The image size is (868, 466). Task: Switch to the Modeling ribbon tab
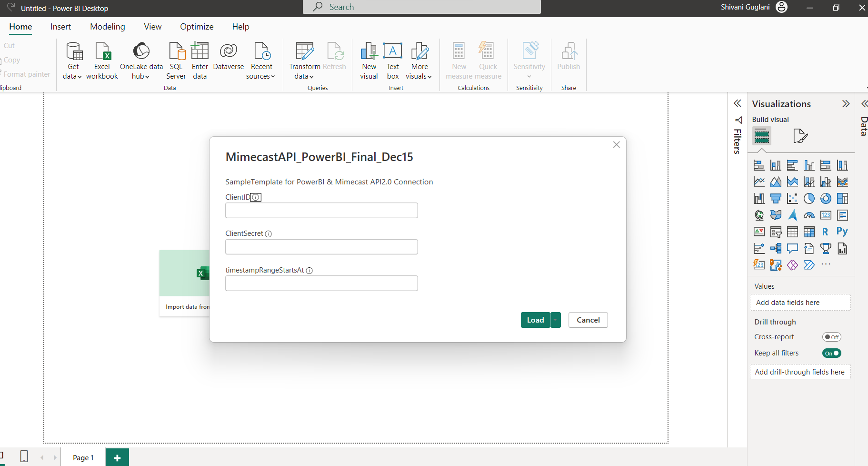click(x=108, y=27)
